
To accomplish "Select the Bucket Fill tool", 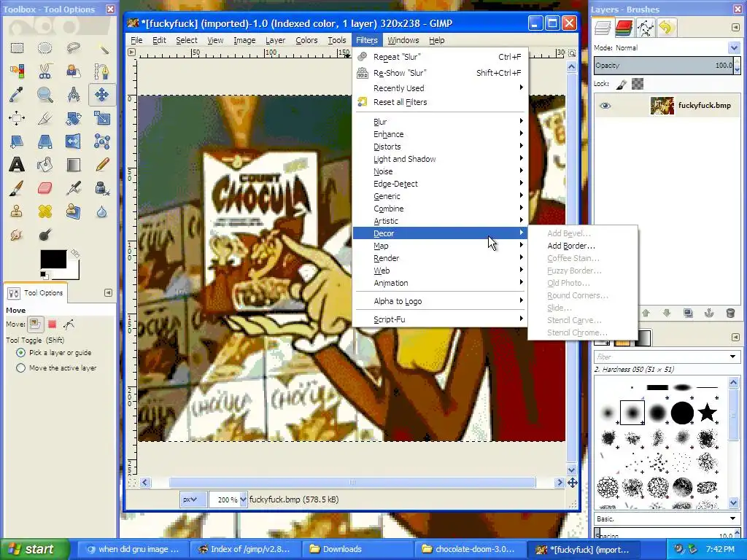I will pyautogui.click(x=44, y=165).
